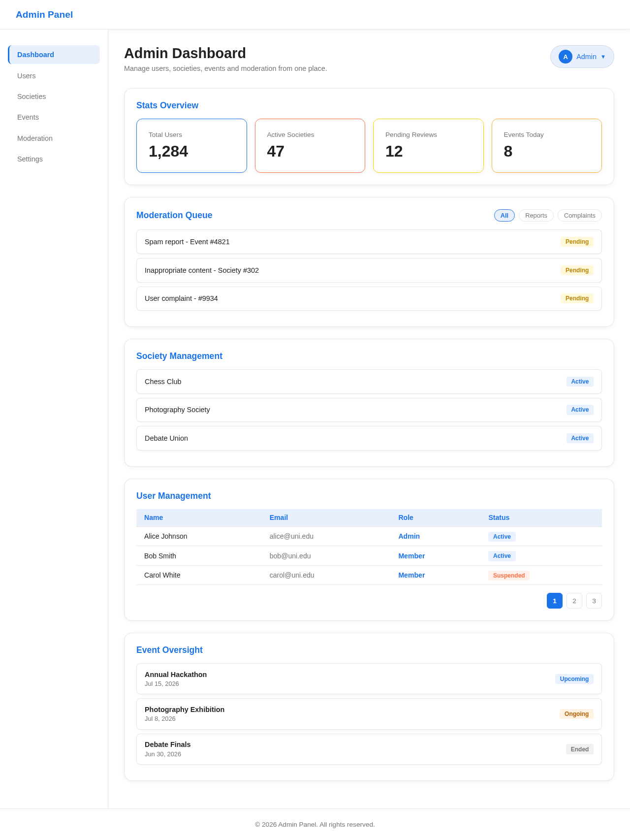The width and height of the screenshot is (630, 840).
Task: Open the Photography Exhibition event
Action: pos(369,714)
